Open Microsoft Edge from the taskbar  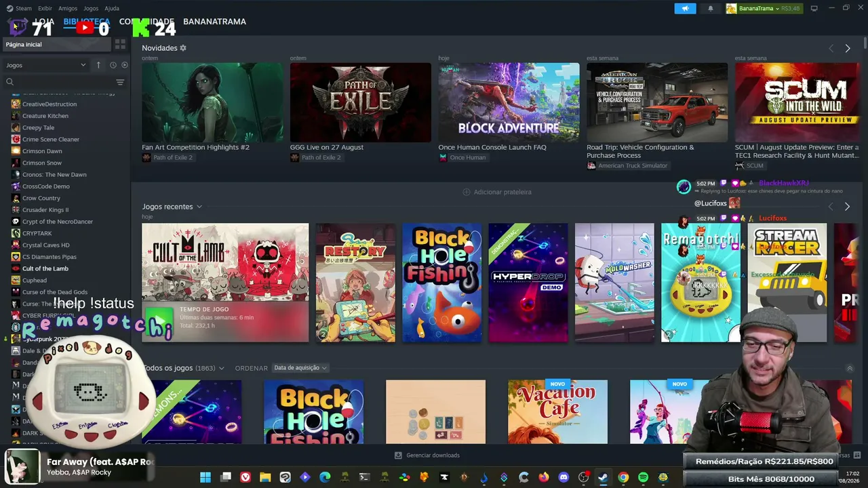[325, 477]
